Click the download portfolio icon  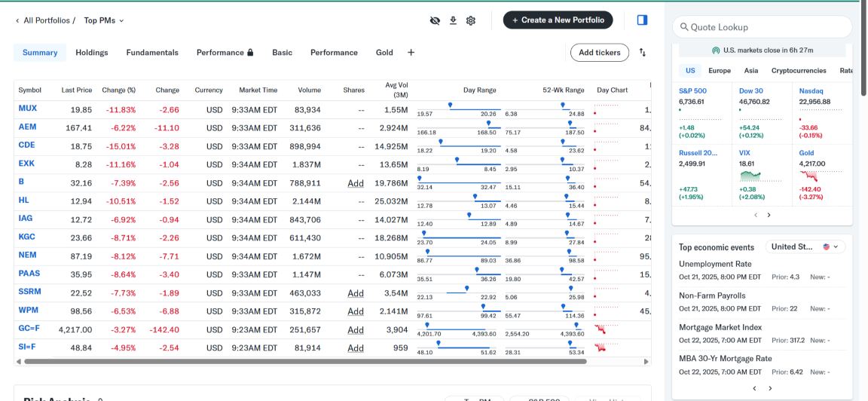[453, 20]
